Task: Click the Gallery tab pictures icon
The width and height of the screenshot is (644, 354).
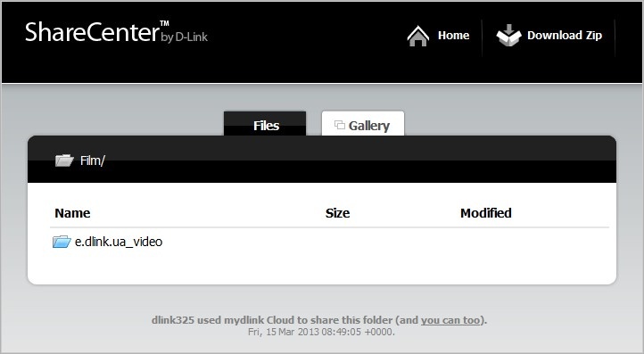Action: point(339,125)
